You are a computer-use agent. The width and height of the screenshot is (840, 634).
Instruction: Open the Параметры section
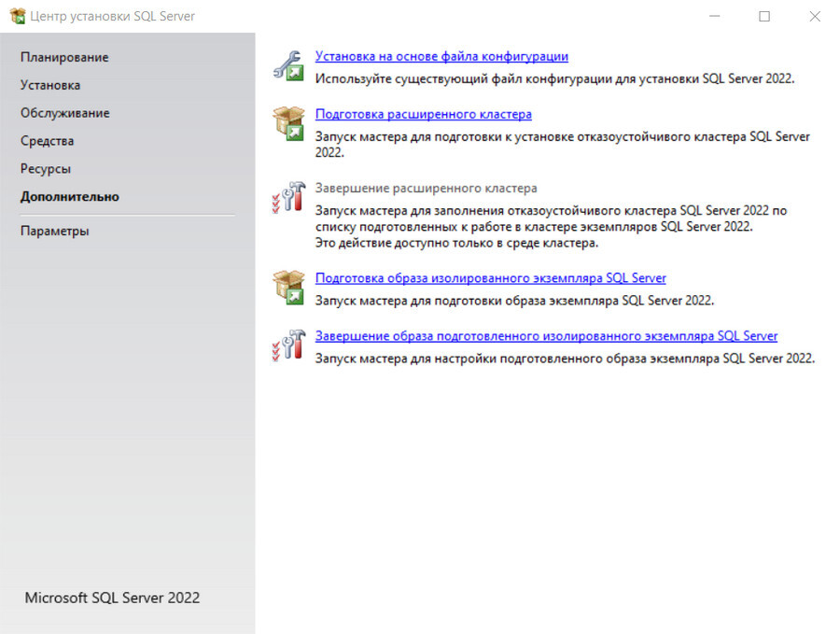(x=55, y=231)
